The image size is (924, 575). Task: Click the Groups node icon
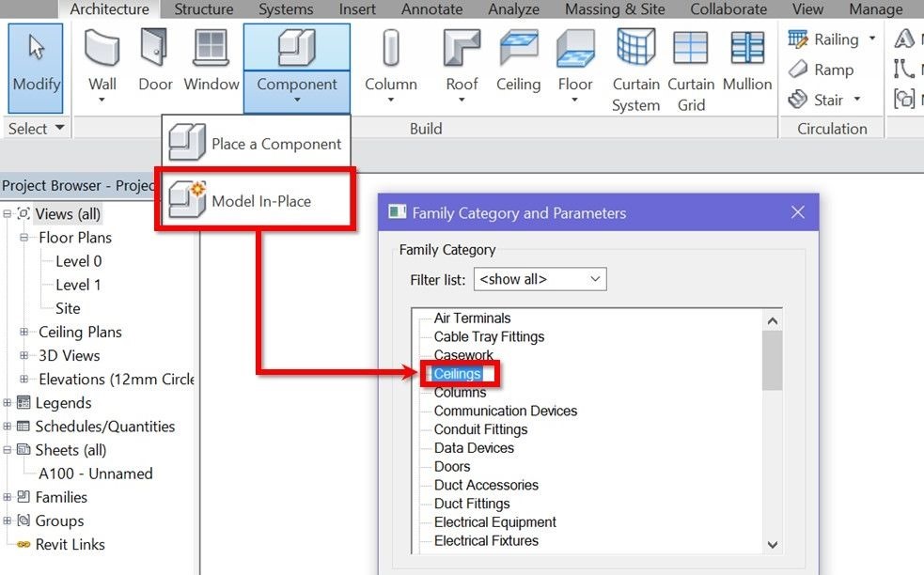23,521
